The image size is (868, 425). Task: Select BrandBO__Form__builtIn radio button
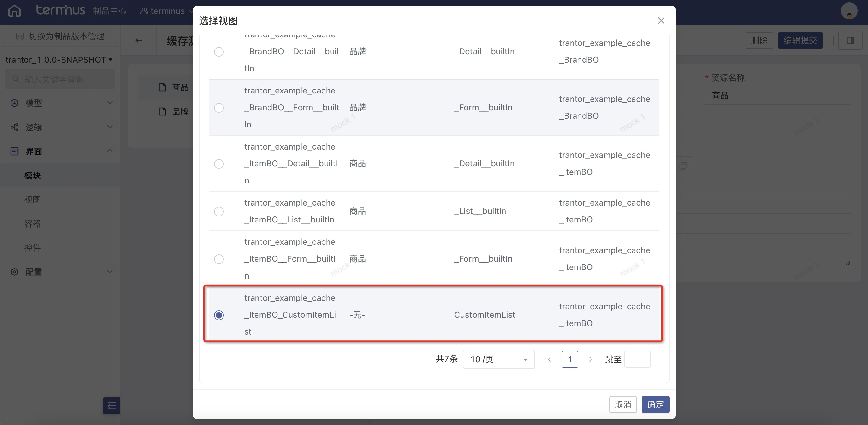(x=219, y=108)
